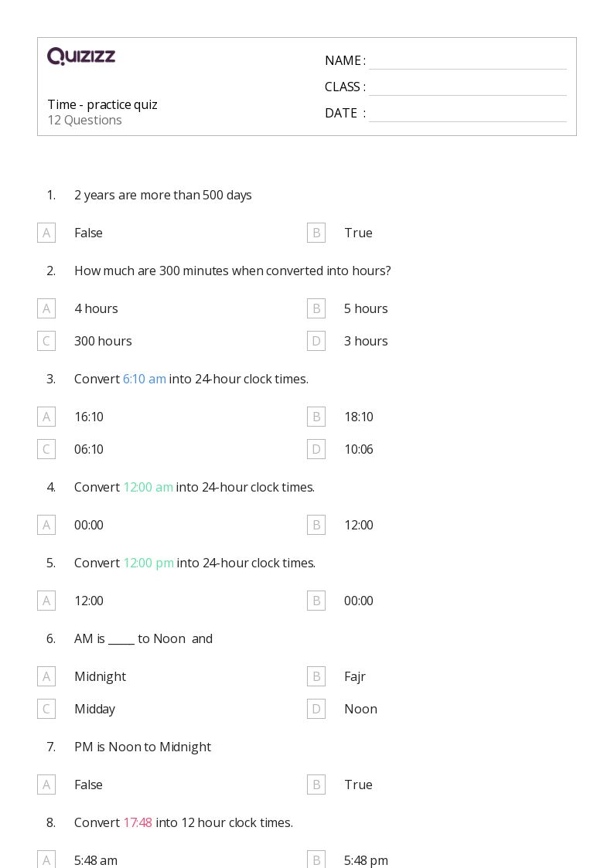Tick box A for 00:00 in question 4

[46, 526]
